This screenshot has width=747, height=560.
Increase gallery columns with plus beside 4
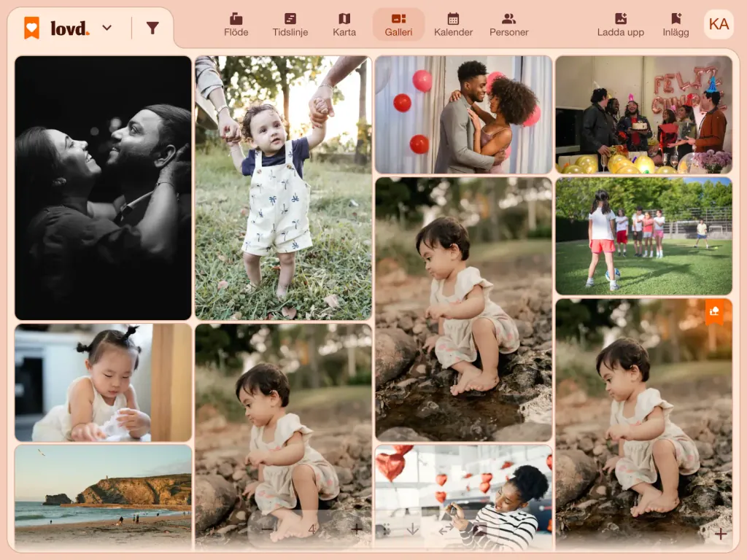[x=356, y=529]
